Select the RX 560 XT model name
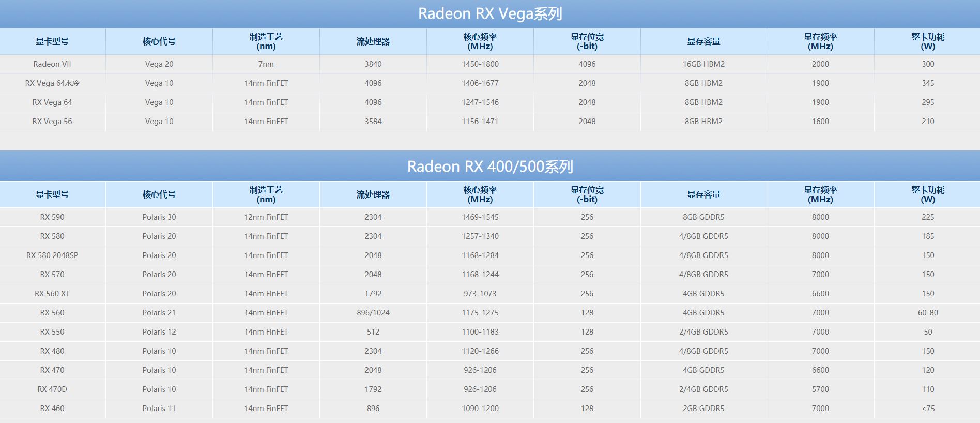The width and height of the screenshot is (980, 423). pyautogui.click(x=52, y=294)
